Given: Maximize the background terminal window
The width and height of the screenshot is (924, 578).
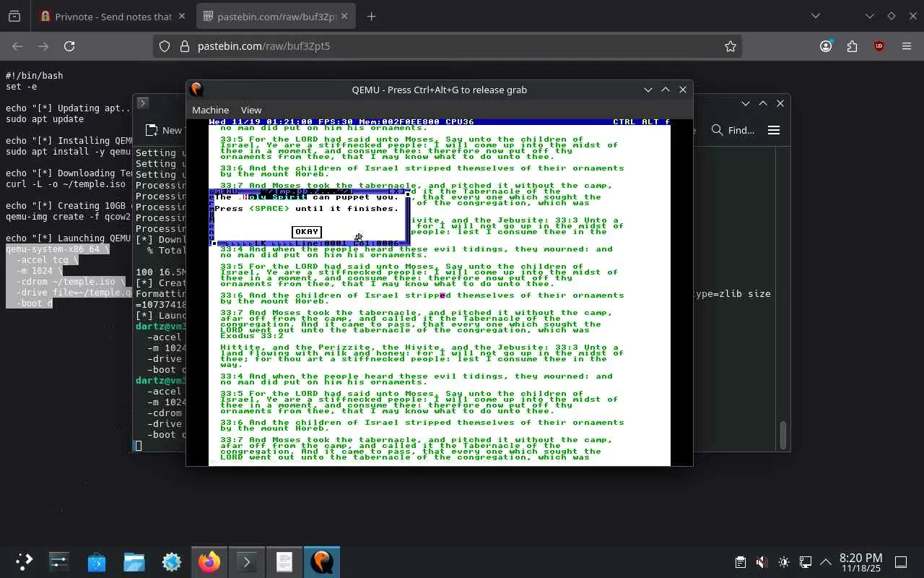Looking at the screenshot, I should [x=763, y=103].
